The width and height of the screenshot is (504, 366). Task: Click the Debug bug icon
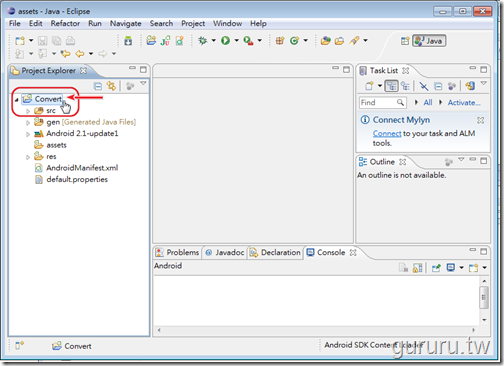[x=202, y=40]
